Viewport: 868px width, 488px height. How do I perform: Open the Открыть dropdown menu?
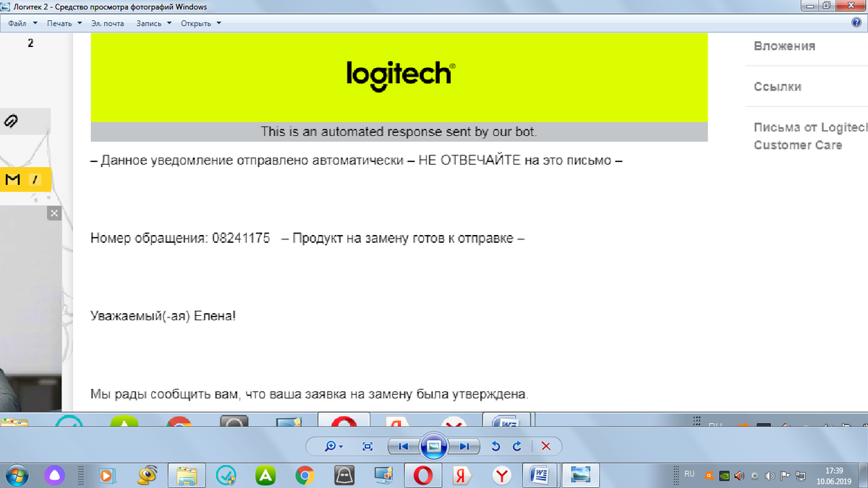pos(200,23)
